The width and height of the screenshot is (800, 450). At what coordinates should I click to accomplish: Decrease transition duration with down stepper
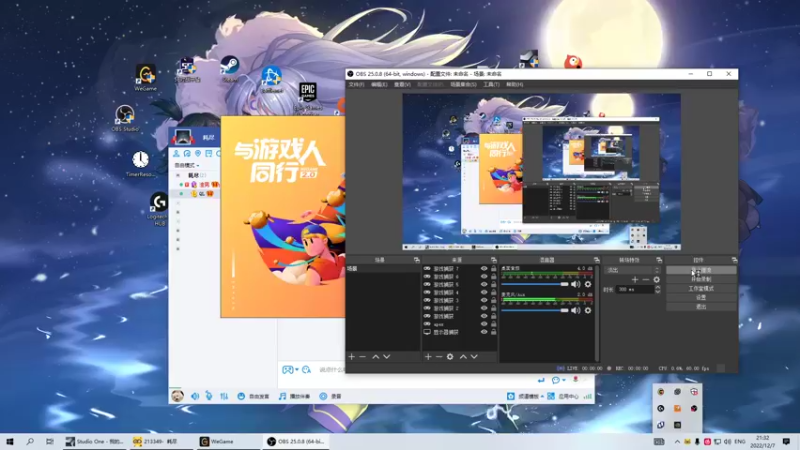(658, 292)
